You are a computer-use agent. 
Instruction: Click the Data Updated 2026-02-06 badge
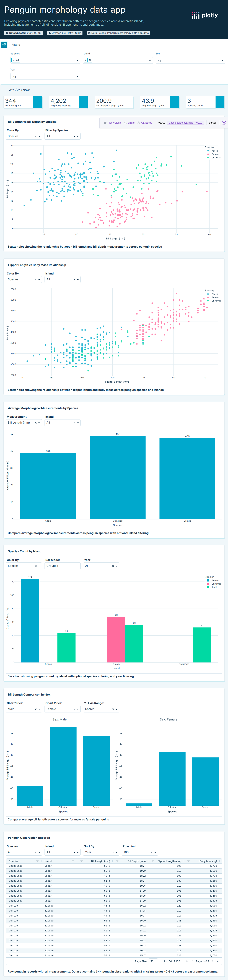pyautogui.click(x=24, y=33)
